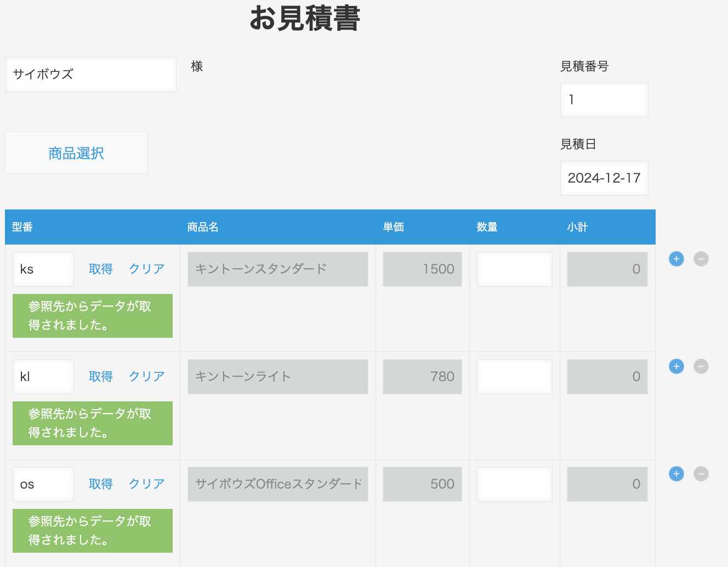
Task: Remove the os product row
Action: tap(701, 474)
